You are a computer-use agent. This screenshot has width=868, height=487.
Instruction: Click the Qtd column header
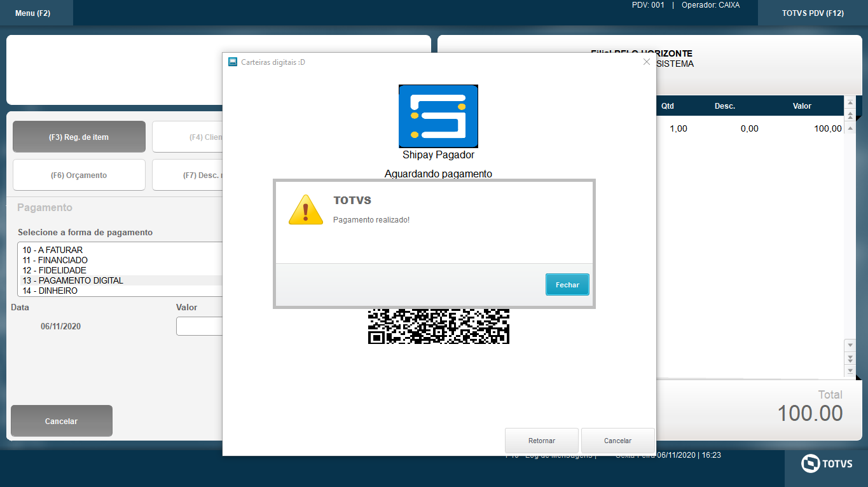coord(668,106)
